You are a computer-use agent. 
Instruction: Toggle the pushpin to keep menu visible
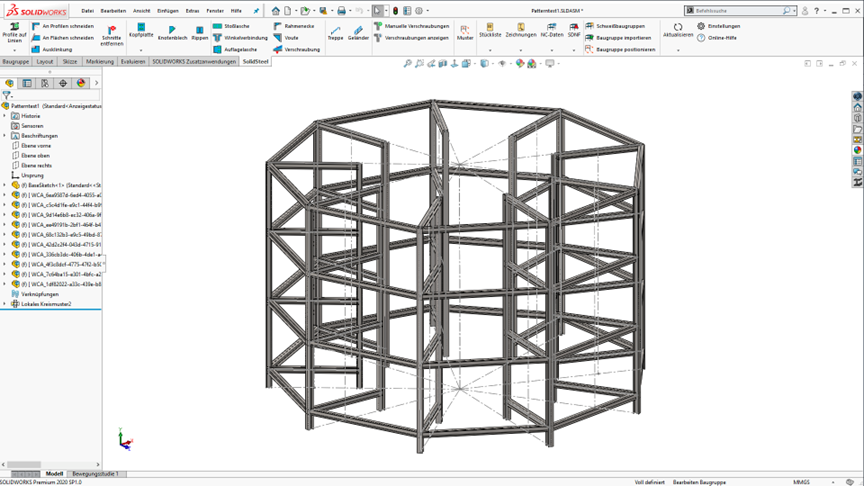[256, 11]
